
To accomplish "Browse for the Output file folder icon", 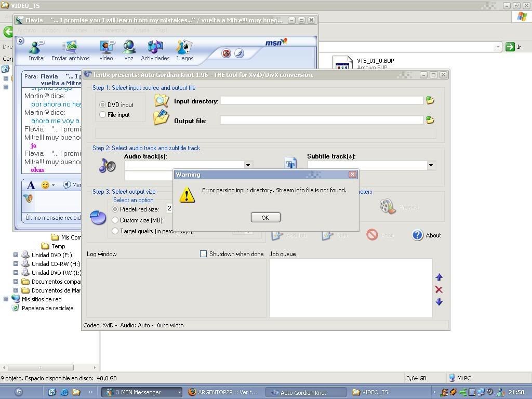I will pyautogui.click(x=430, y=120).
